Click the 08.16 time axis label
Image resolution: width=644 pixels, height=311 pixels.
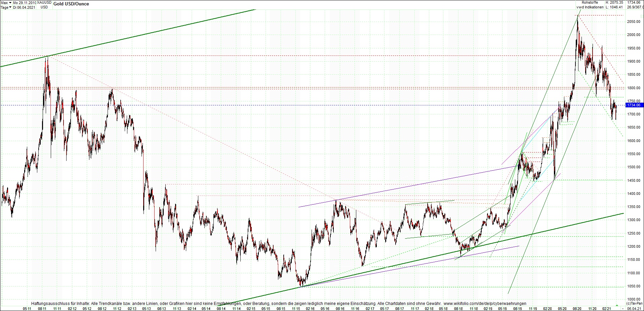pos(340,309)
